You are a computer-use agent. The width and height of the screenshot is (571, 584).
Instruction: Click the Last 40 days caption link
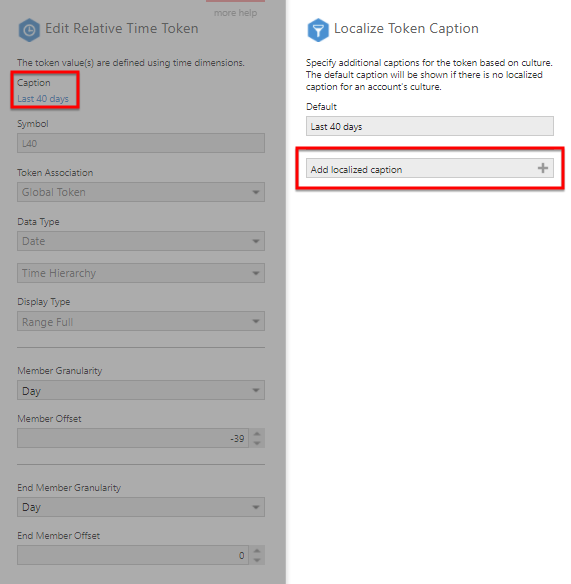pyautogui.click(x=43, y=99)
